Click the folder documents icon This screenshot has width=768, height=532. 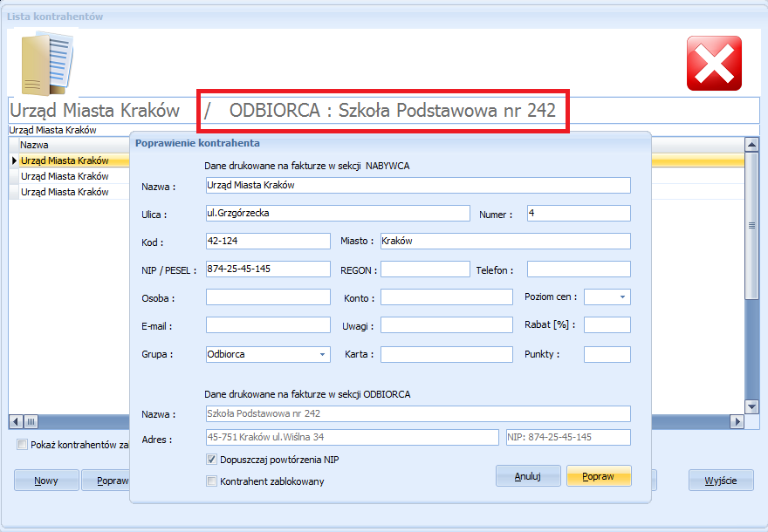coord(47,63)
